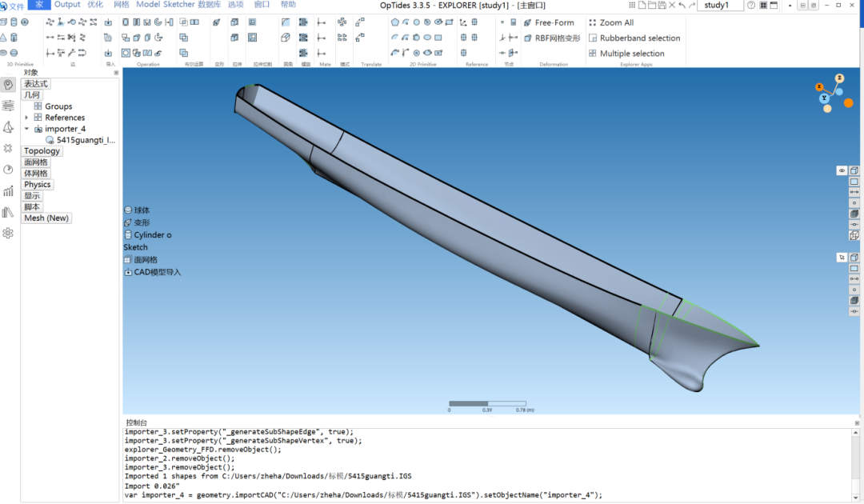Open the bar chart sidebar icon
Screen dimensions: 864x504
coord(8,190)
